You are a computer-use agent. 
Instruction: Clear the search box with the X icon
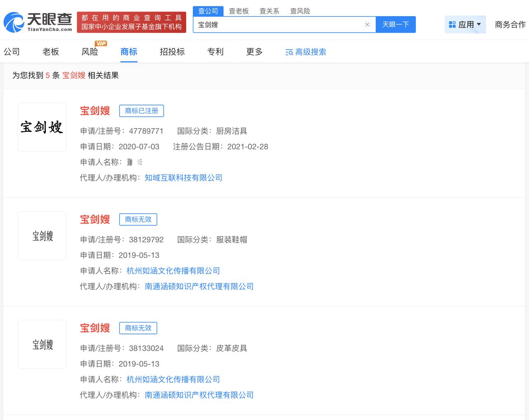(x=367, y=25)
